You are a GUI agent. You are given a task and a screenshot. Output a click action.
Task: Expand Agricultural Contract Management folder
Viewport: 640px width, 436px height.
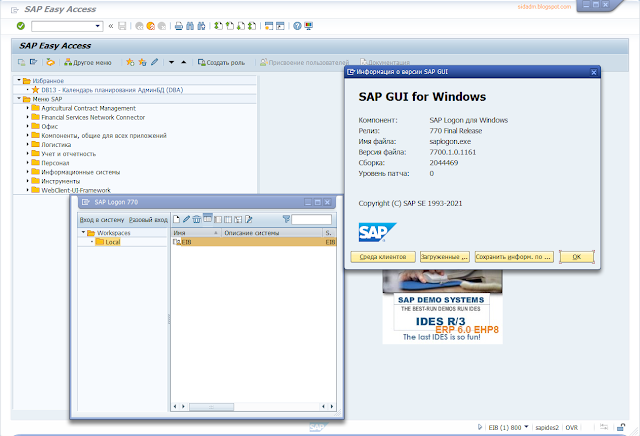(28, 108)
